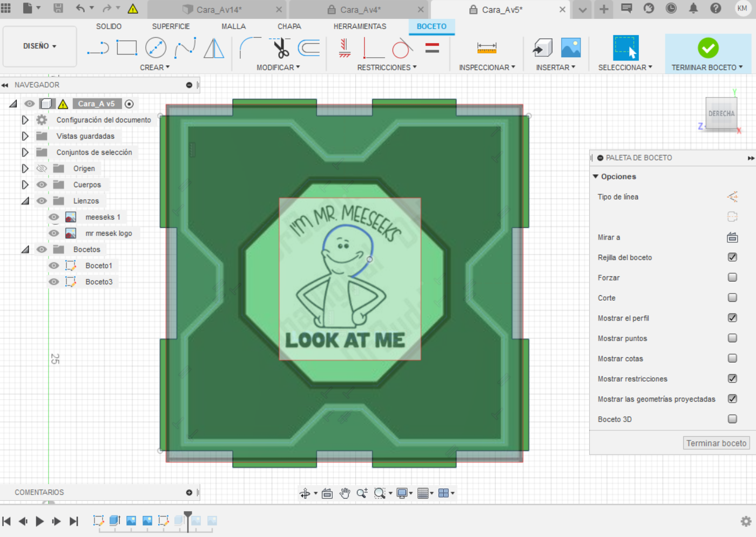Switch to the HERRAMIENTAS tab
The height and width of the screenshot is (537, 756).
click(x=360, y=26)
